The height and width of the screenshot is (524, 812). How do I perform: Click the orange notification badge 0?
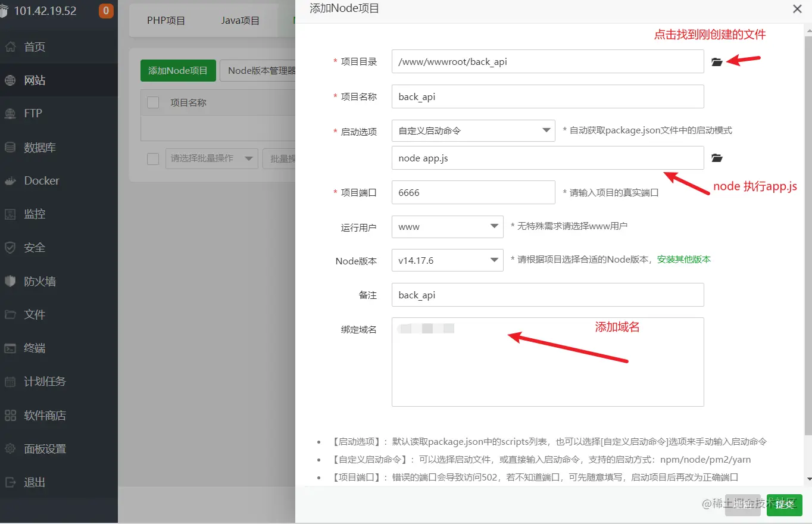106,11
